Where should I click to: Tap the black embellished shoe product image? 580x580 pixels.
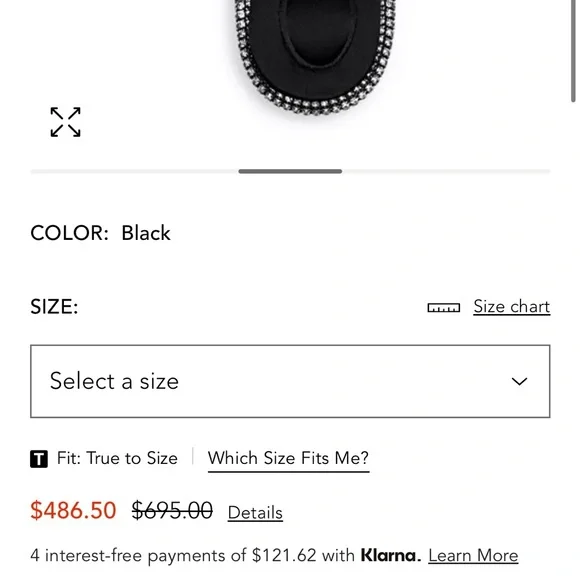click(316, 57)
